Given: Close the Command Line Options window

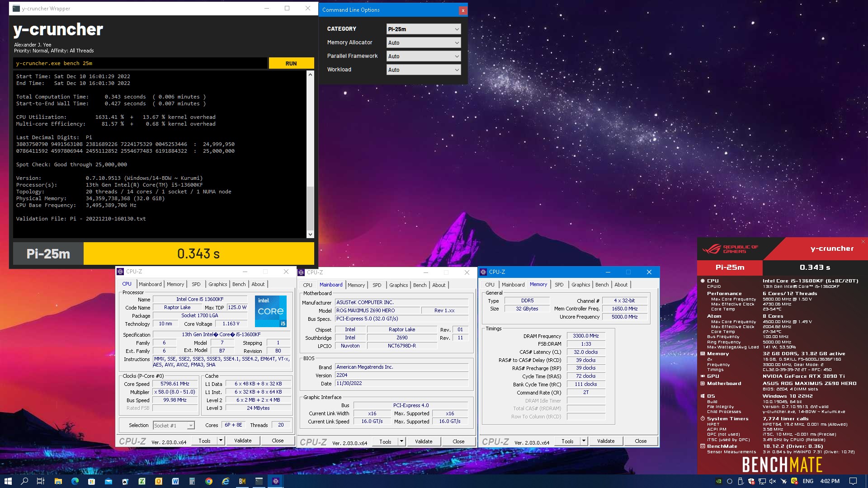Looking at the screenshot, I should click(x=462, y=10).
